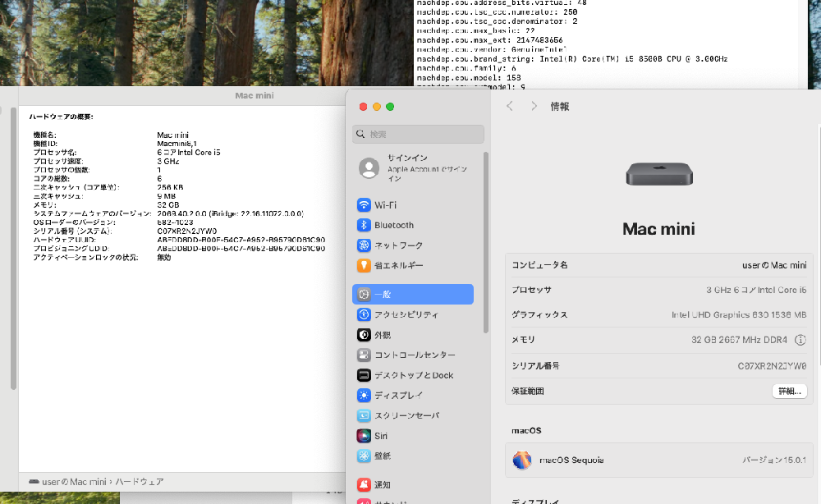Click the ハードウェアUUID value

241,240
